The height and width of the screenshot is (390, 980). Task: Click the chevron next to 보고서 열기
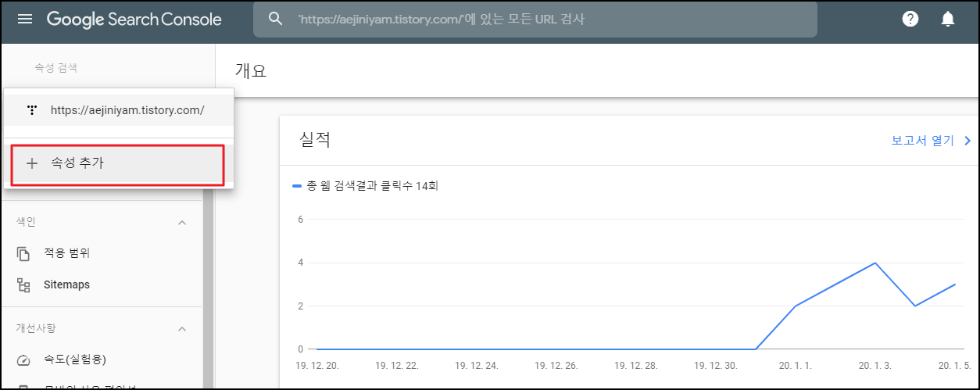[967, 141]
